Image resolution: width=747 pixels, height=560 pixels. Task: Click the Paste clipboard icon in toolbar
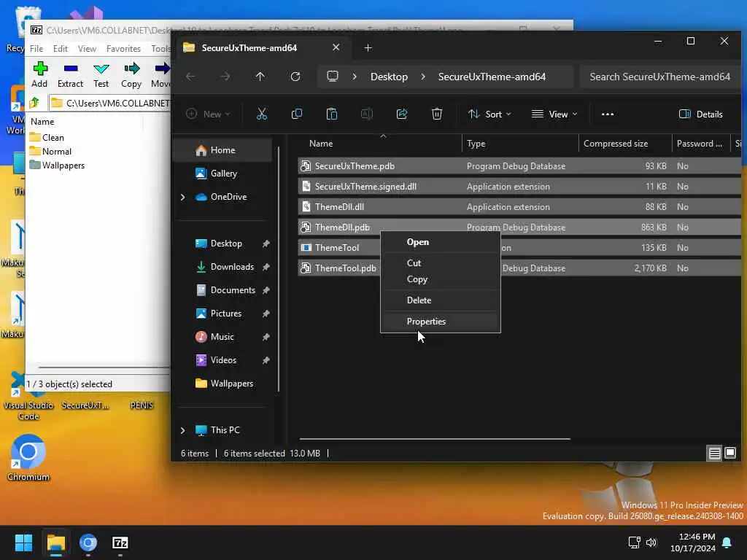pyautogui.click(x=332, y=114)
